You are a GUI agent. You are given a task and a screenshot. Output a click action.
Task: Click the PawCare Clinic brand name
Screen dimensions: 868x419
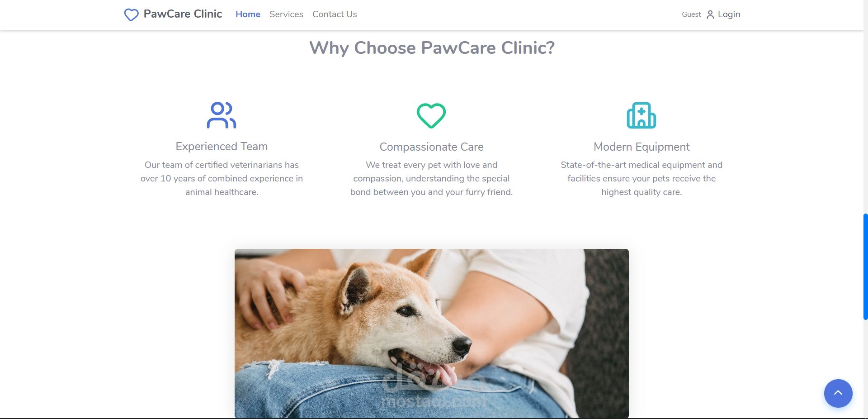click(183, 14)
